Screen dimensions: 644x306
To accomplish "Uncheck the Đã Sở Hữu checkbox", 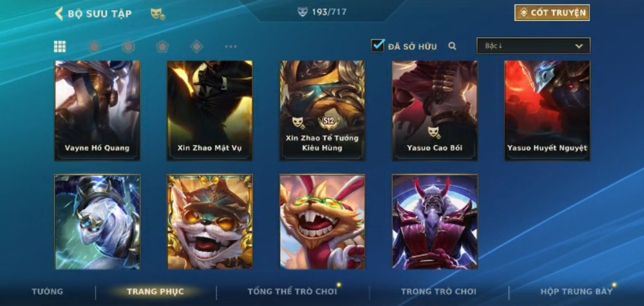I will pyautogui.click(x=377, y=46).
